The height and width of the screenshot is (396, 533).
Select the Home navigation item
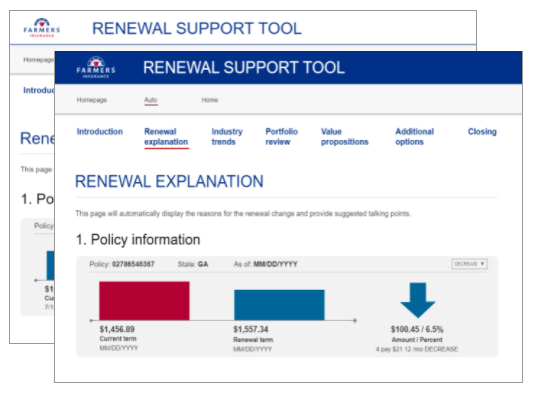210,100
